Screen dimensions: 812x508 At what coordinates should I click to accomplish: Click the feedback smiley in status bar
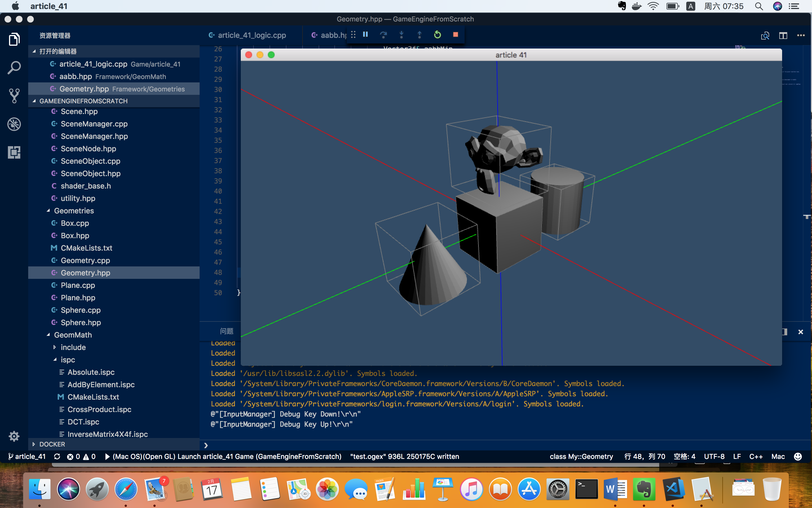coord(798,456)
